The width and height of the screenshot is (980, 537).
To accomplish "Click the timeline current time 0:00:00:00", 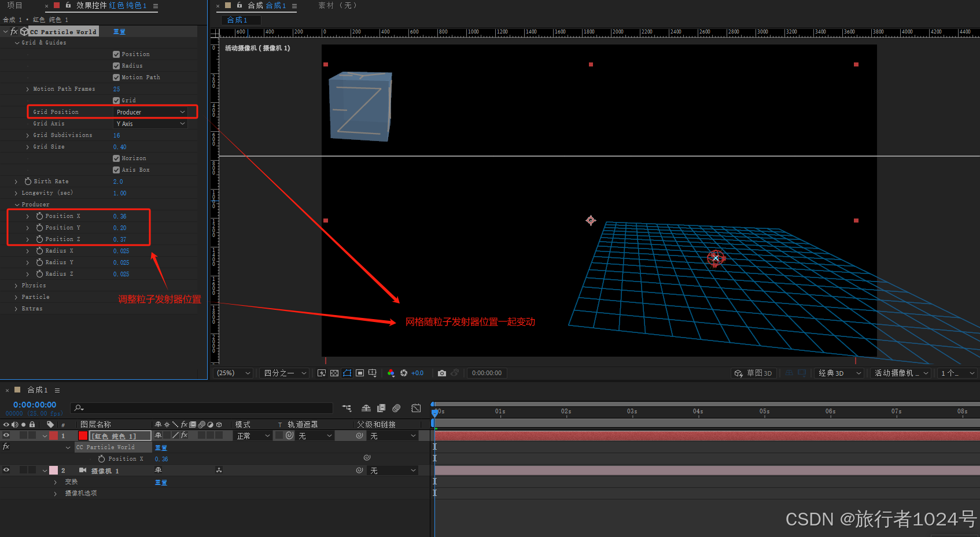I will (x=35, y=405).
